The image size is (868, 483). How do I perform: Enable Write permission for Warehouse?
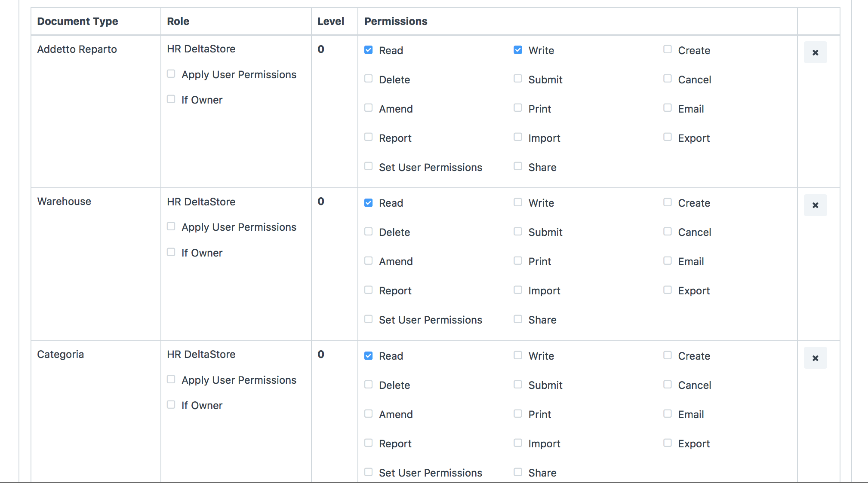click(x=518, y=202)
